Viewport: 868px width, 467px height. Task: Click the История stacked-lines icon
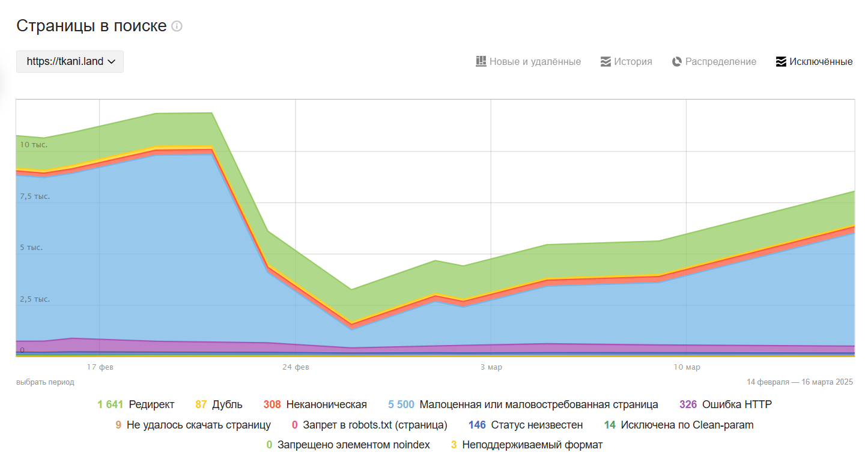point(605,61)
